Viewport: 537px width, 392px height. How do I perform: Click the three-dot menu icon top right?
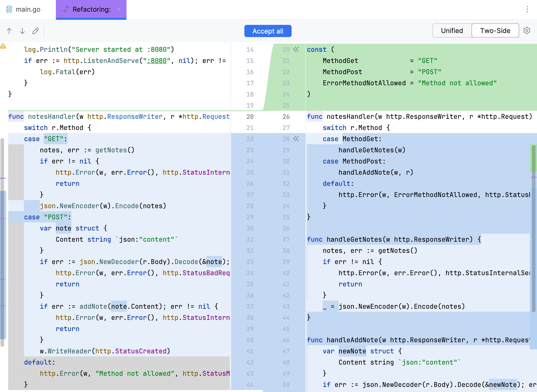[x=527, y=9]
